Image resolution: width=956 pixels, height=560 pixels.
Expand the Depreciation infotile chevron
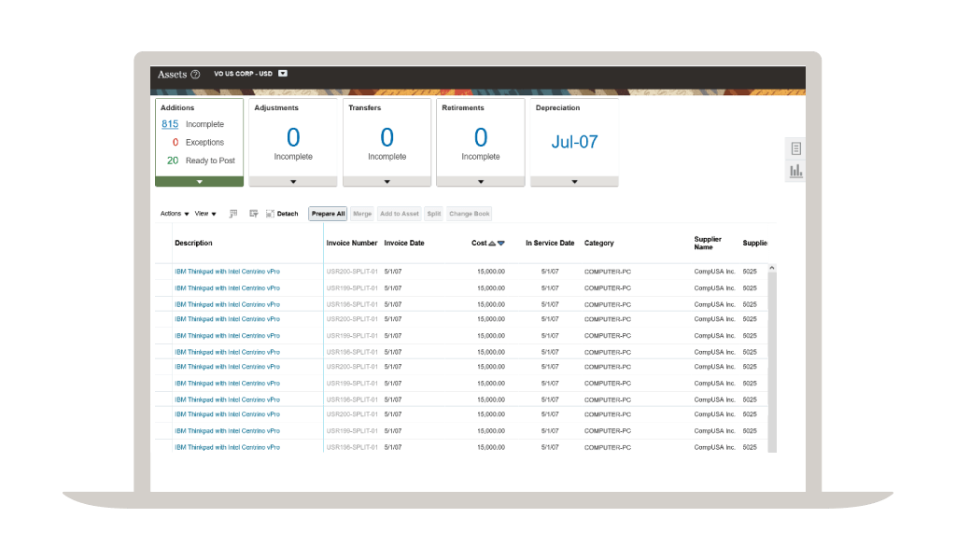point(574,180)
